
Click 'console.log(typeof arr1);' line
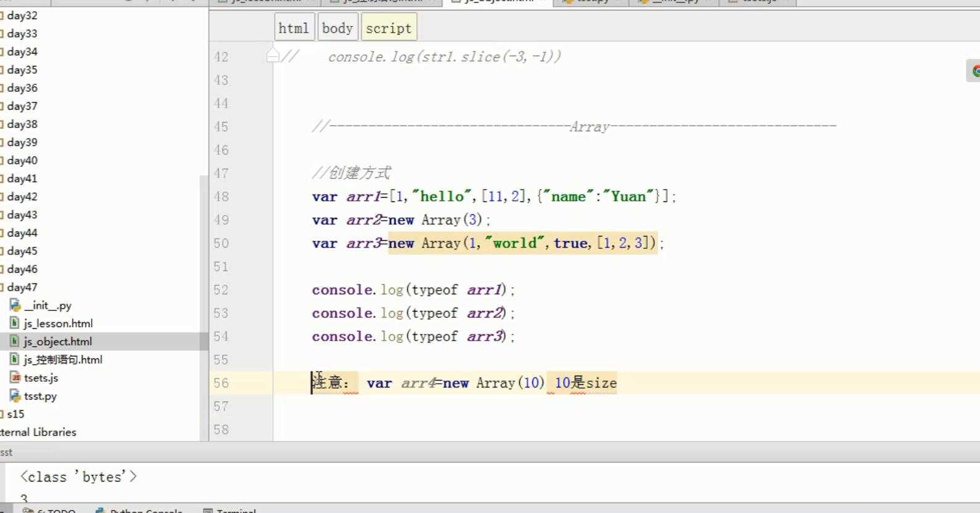pyautogui.click(x=413, y=289)
